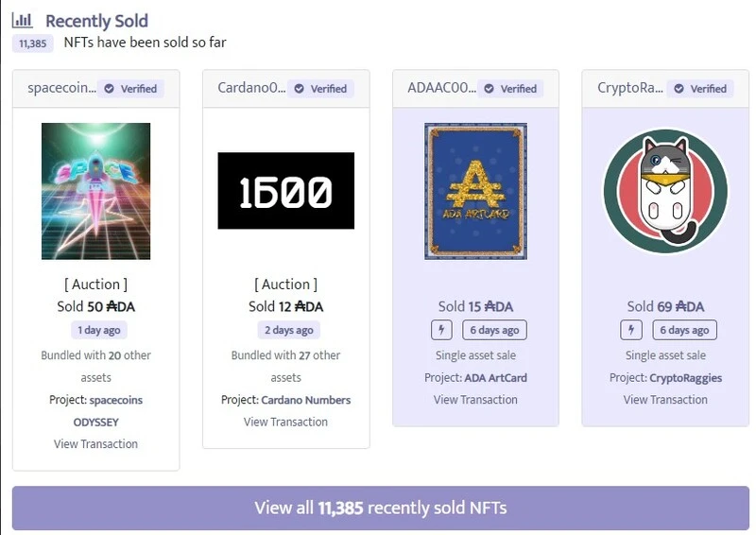
Task: Open the ADA ArtCard NFT image
Action: point(475,191)
